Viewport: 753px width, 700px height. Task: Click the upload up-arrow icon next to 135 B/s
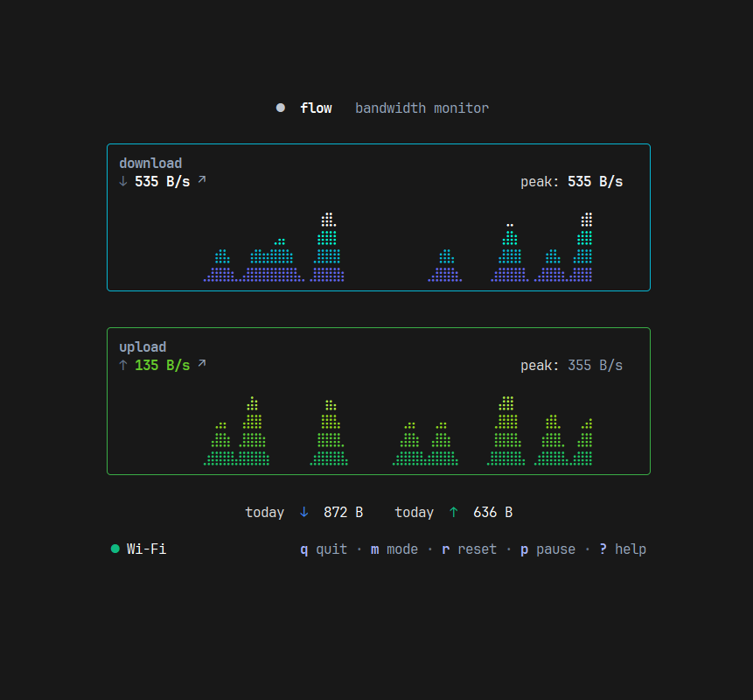tap(123, 365)
